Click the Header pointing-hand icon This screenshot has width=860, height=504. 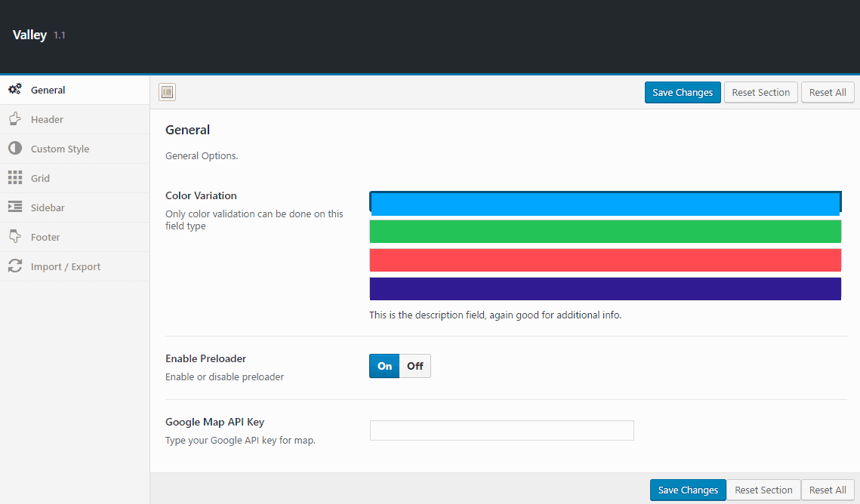click(15, 119)
